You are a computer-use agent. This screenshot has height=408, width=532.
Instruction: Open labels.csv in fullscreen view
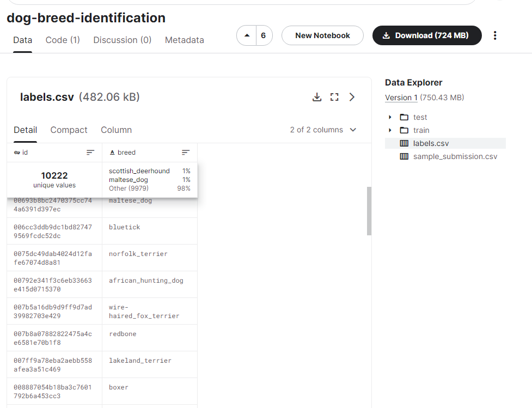tap(334, 97)
